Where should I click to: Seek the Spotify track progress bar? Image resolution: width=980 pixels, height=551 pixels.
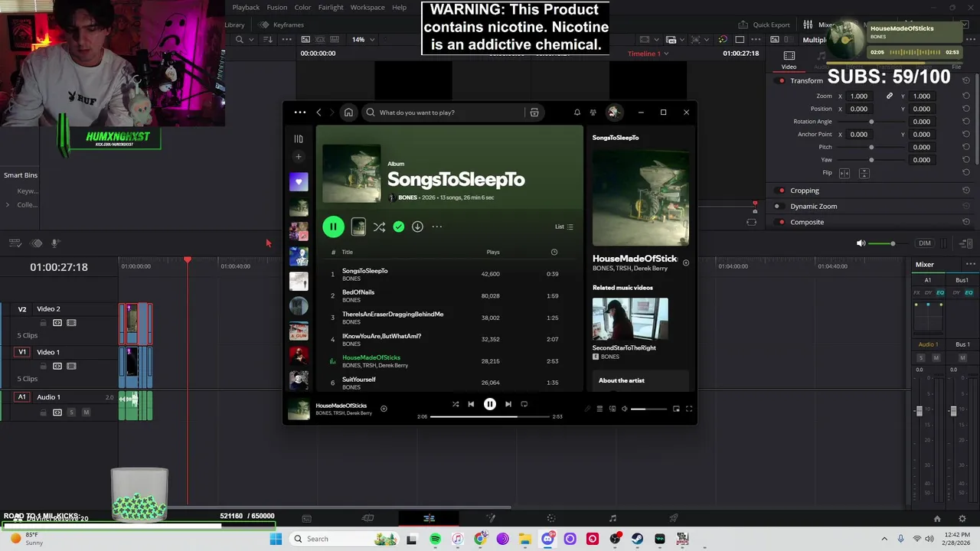490,416
